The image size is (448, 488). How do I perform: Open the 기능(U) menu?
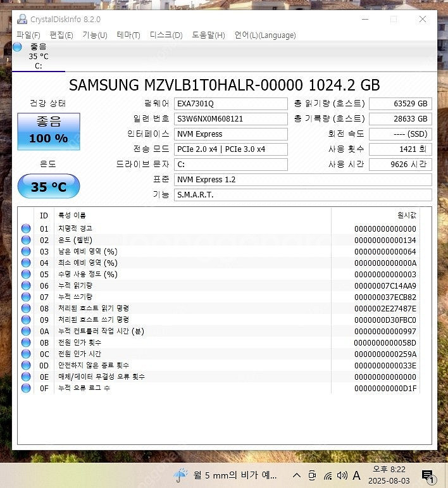point(95,35)
